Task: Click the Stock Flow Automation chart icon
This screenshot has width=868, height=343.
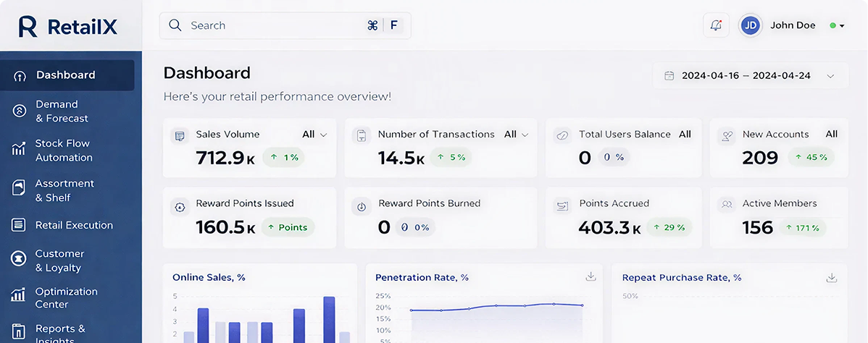Action: click(19, 148)
